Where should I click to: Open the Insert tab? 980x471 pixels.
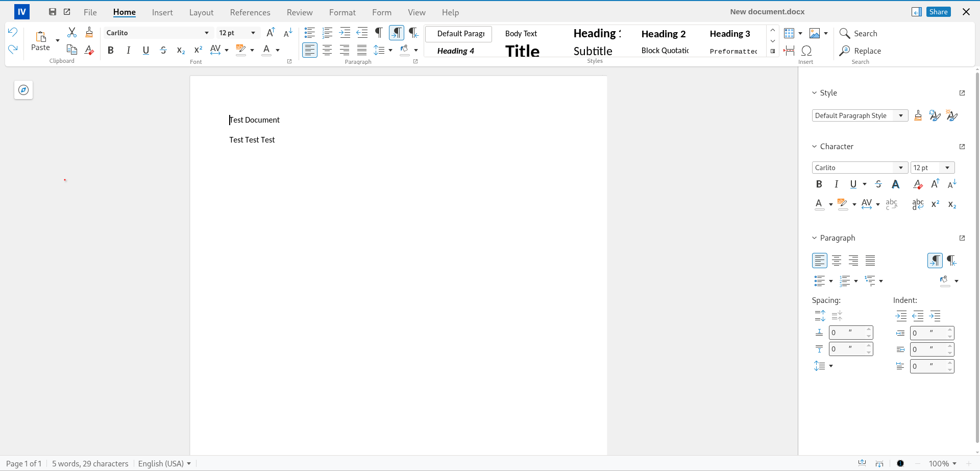[x=162, y=12]
